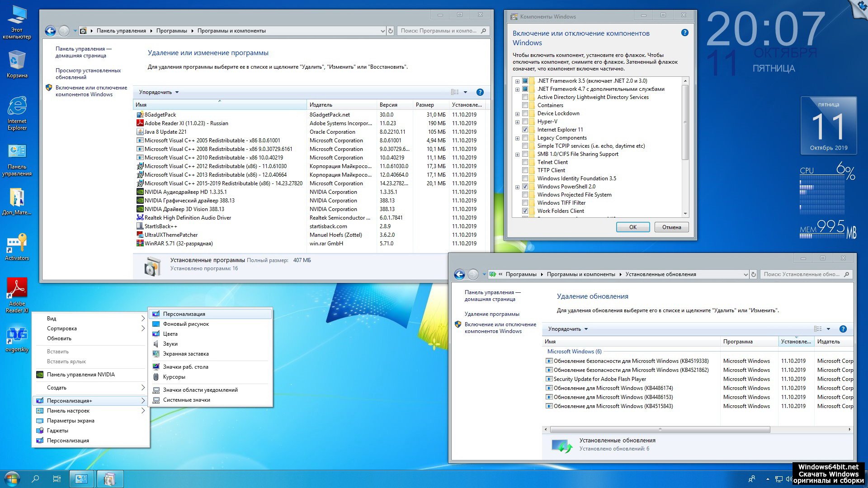Click the Windows Start button
The height and width of the screenshot is (488, 868).
12,479
